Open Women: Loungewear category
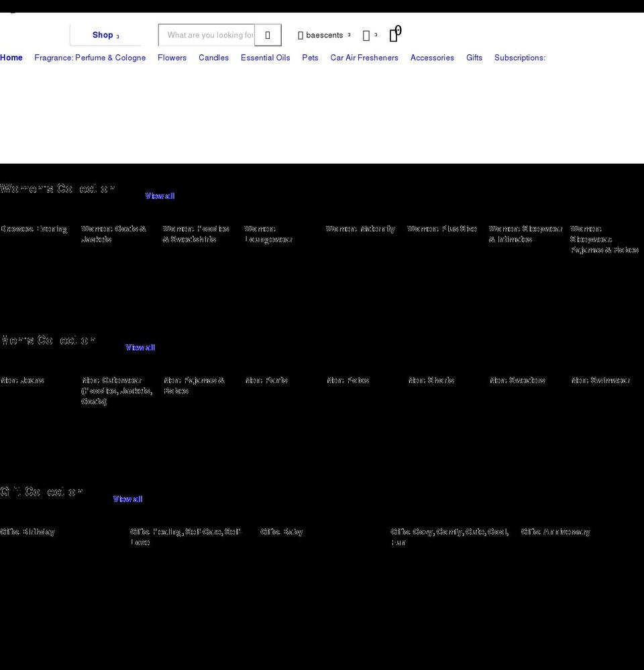Screen dimensions: 644x670 268,234
